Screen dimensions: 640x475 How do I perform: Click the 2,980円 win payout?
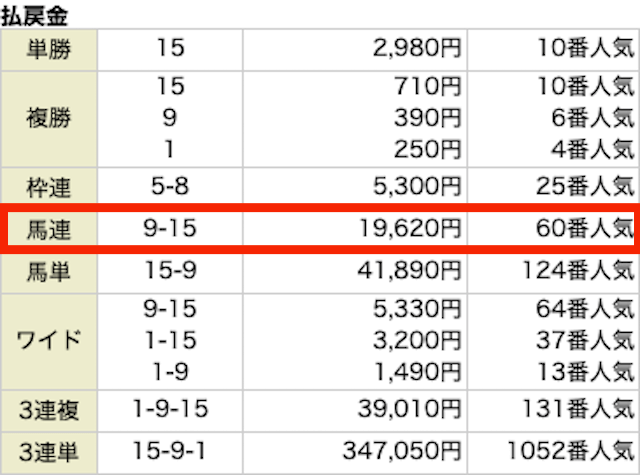417,48
